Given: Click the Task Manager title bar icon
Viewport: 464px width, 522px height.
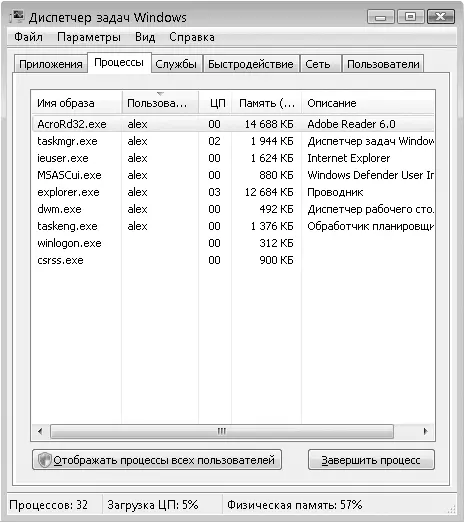Looking at the screenshot, I should tap(17, 17).
